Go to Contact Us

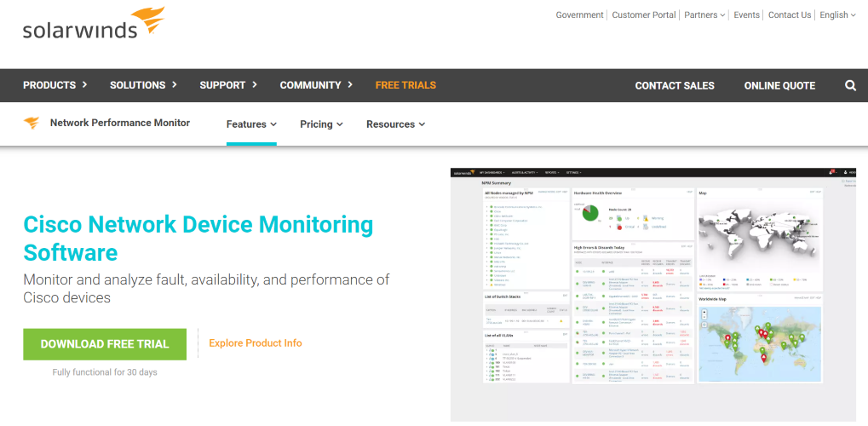point(790,15)
